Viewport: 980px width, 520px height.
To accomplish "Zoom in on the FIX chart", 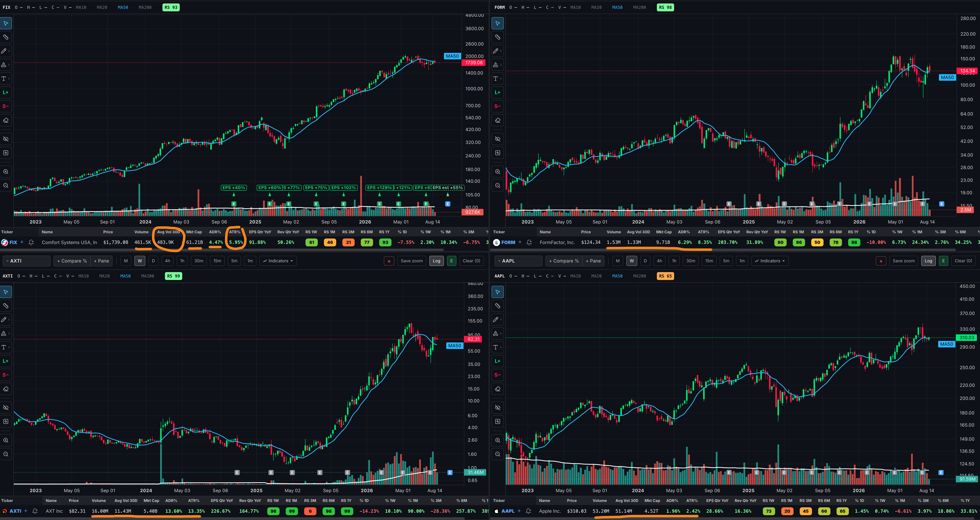I will click(6, 172).
